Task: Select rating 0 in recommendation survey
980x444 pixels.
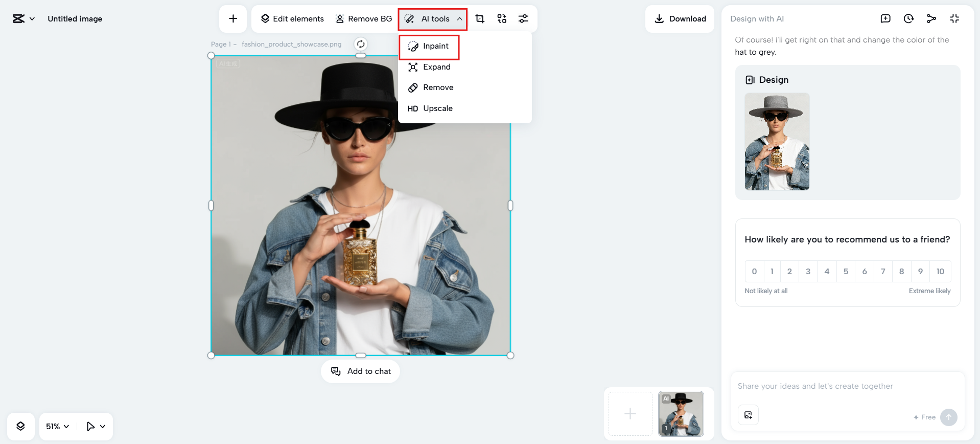Action: click(754, 272)
